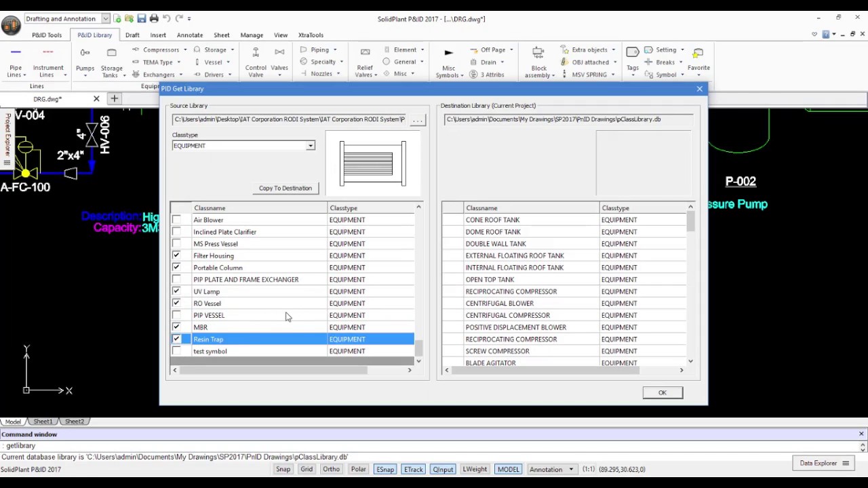Image resolution: width=868 pixels, height=488 pixels.
Task: Click the print icon in quick access toolbar
Action: click(x=154, y=18)
